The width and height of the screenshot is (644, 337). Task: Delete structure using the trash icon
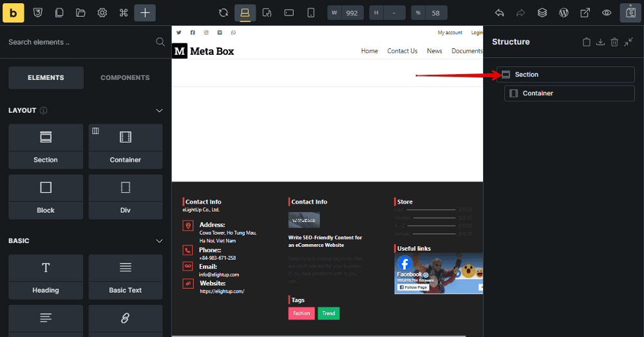pos(614,42)
